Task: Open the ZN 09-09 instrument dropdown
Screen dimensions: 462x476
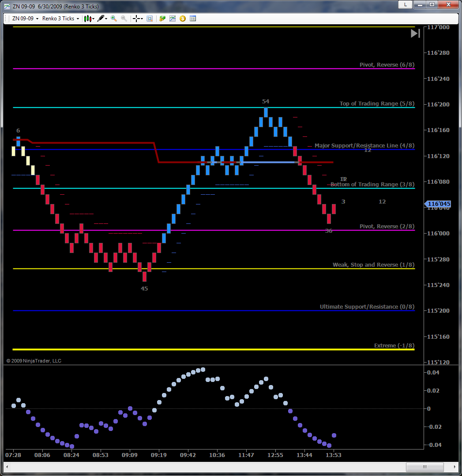Action: [x=25, y=19]
